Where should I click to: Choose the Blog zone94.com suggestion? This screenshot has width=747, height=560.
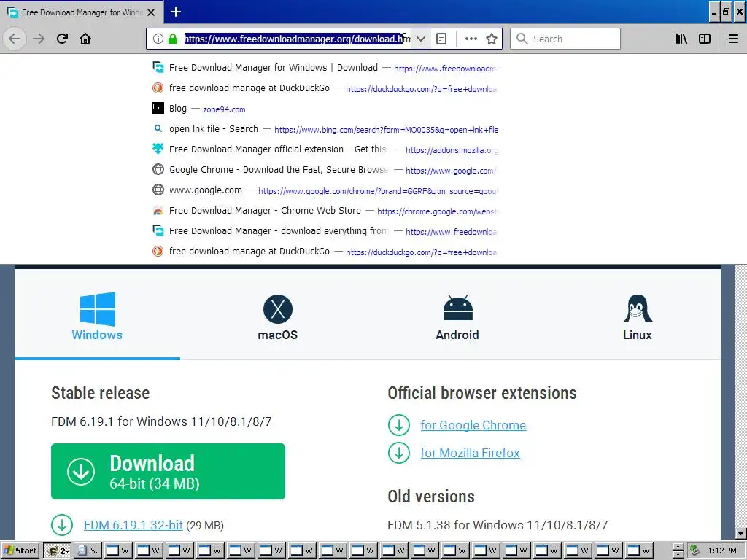point(325,109)
